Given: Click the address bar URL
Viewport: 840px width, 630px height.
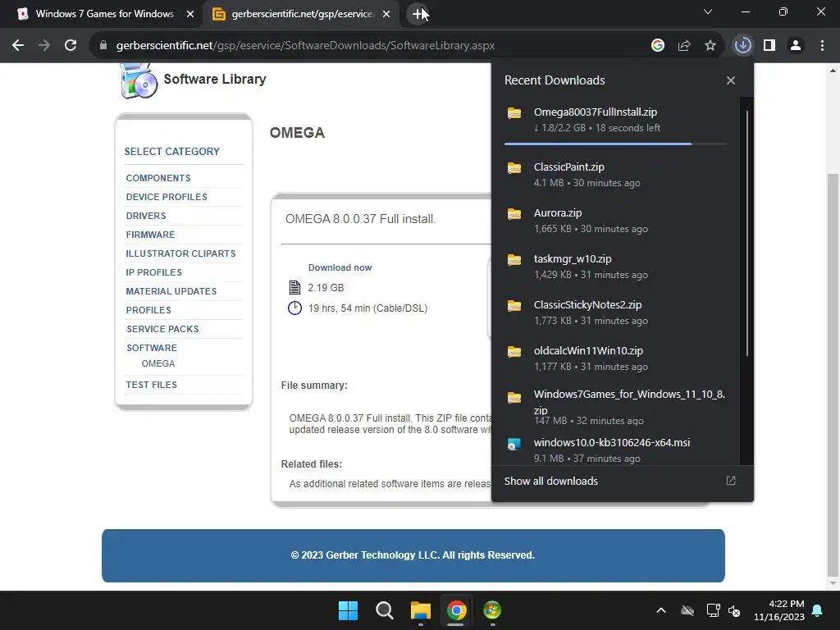Looking at the screenshot, I should [305, 46].
